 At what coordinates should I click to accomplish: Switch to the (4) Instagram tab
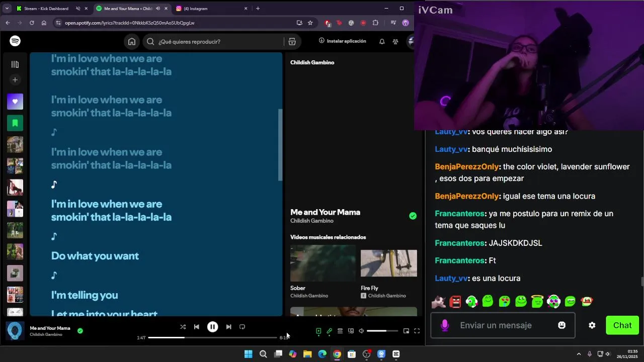(x=196, y=9)
